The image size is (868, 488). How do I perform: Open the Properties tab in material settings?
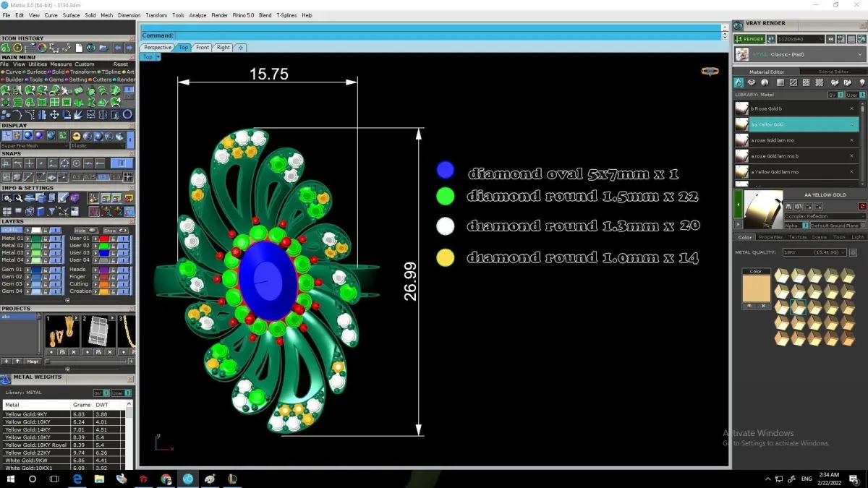point(771,237)
